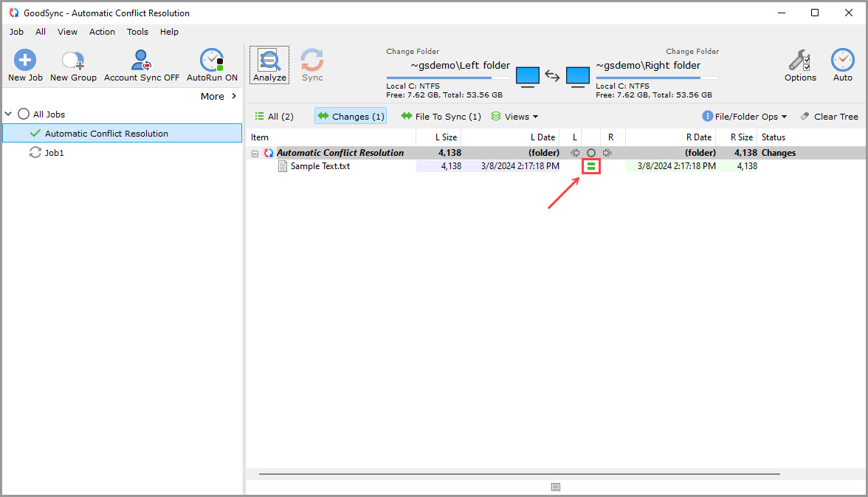The image size is (868, 497).
Task: Click the right folder computer monitor icon
Action: [x=577, y=77]
